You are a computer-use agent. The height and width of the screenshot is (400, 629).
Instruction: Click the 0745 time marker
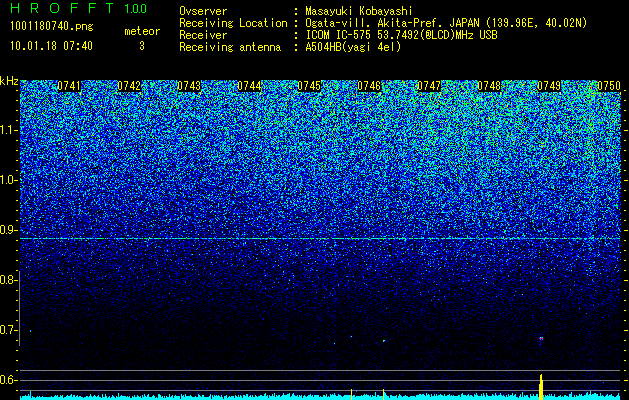(x=309, y=86)
